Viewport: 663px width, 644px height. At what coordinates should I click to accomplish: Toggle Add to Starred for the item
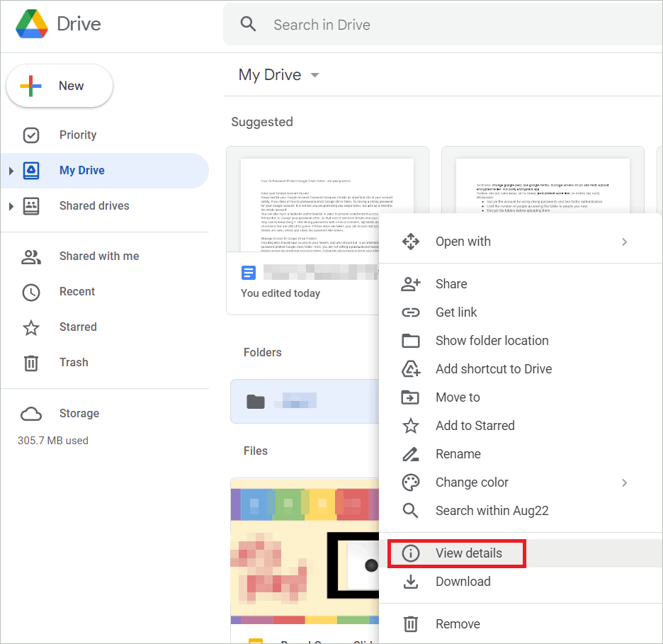tap(475, 425)
